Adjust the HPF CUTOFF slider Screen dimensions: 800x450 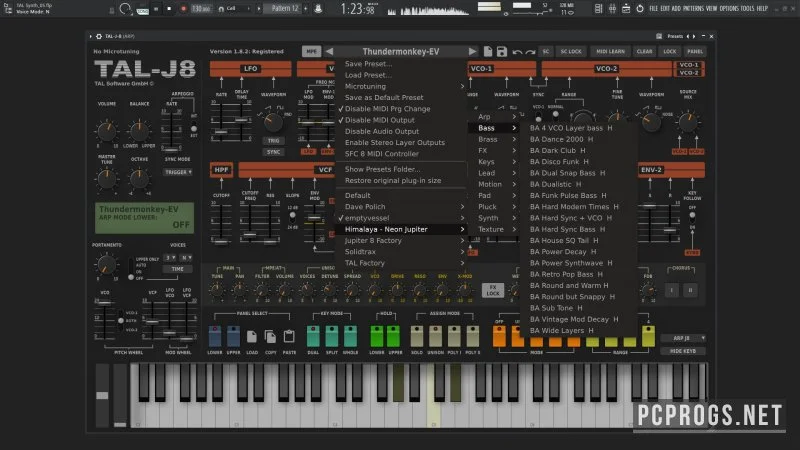point(221,241)
